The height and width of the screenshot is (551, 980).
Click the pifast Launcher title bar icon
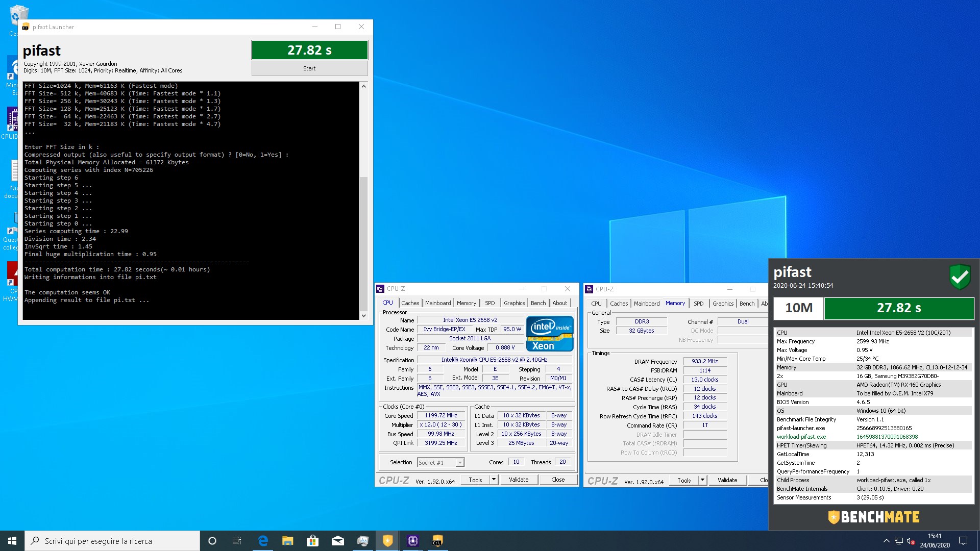point(26,27)
